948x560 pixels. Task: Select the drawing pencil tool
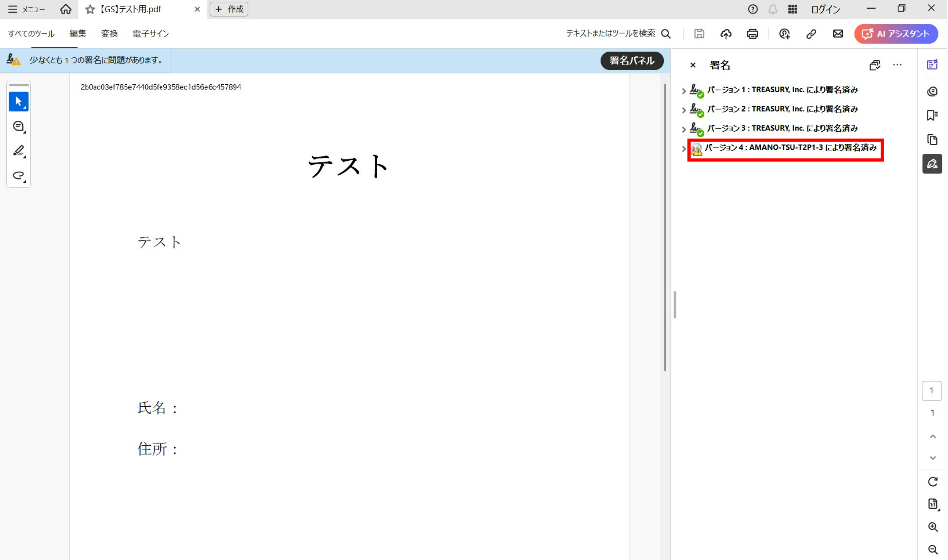[19, 150]
